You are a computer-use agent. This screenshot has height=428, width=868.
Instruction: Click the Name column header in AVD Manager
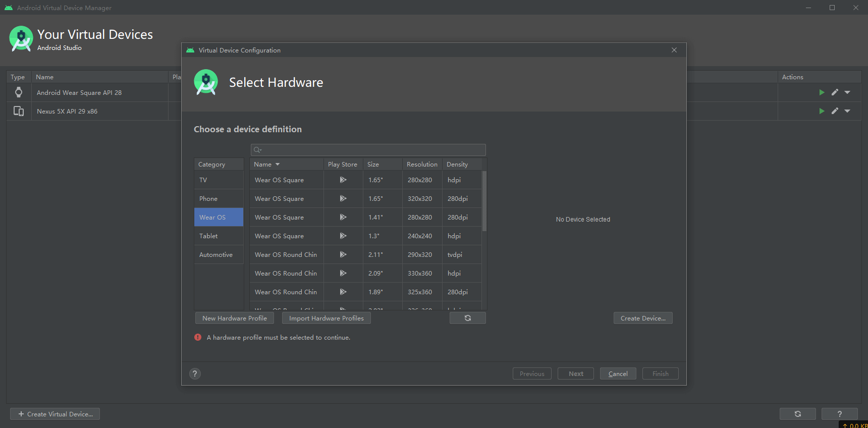pyautogui.click(x=100, y=77)
